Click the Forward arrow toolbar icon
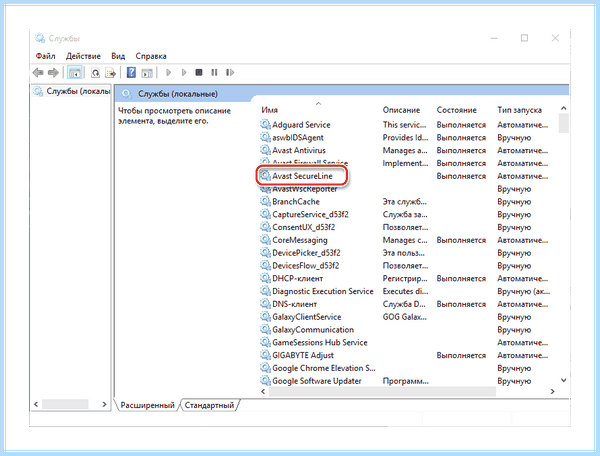Viewport: 600px width, 456px height. tap(53, 72)
